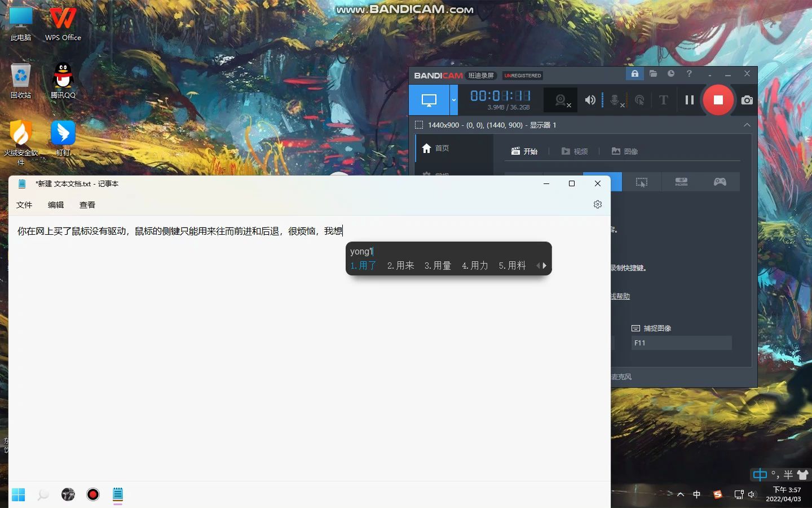The width and height of the screenshot is (812, 508).
Task: Show hidden tray icons chevron
Action: point(681,494)
